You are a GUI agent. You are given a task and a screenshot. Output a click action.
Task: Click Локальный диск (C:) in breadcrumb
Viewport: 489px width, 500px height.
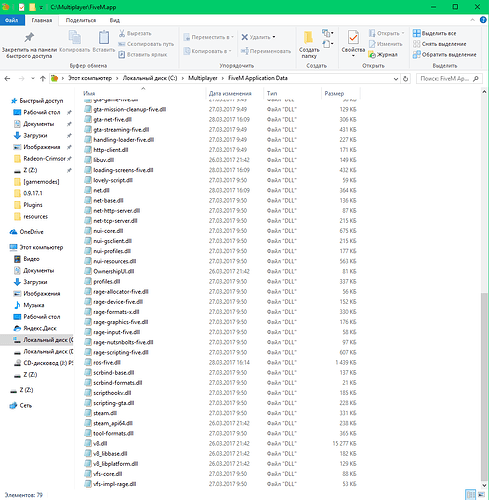coord(150,78)
